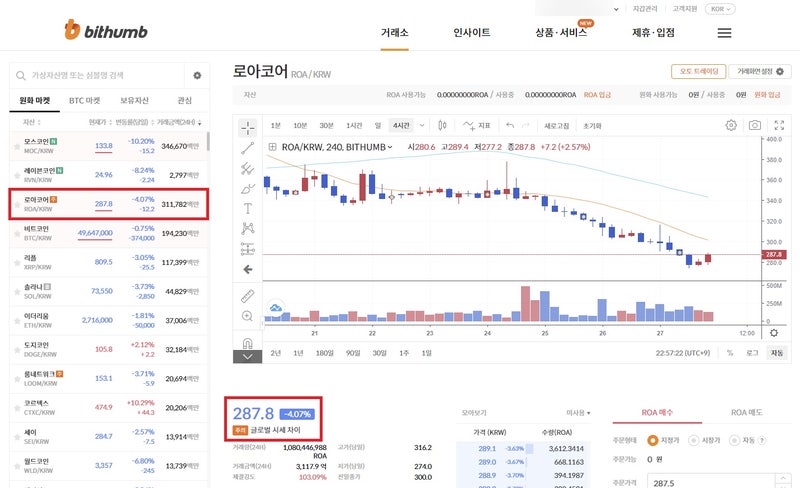Select the forecast position tool
The image size is (800, 488).
[x=247, y=249]
